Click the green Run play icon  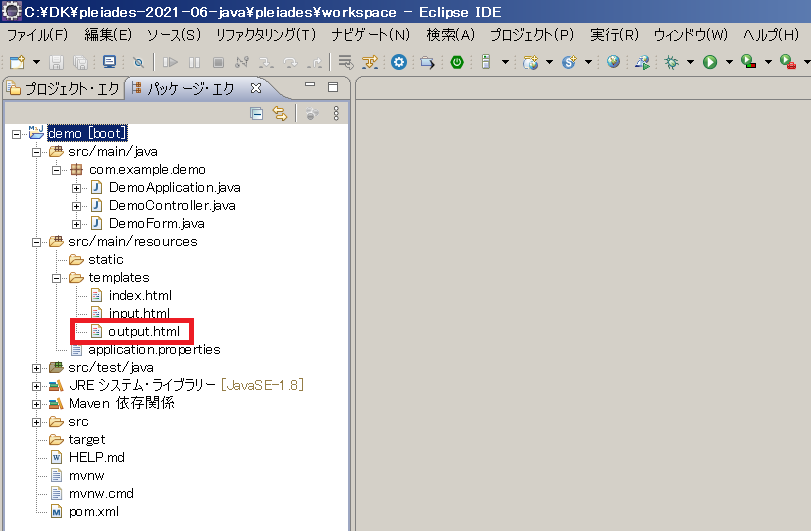tap(710, 63)
